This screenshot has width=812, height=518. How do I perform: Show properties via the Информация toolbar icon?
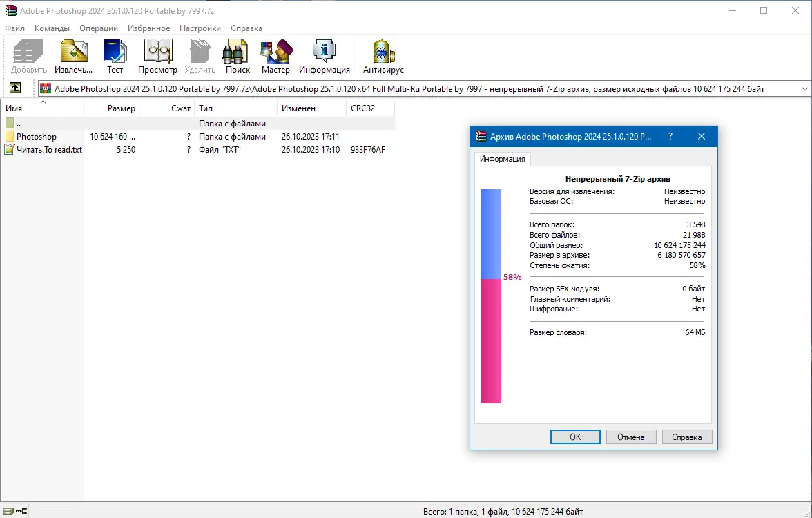tap(323, 52)
